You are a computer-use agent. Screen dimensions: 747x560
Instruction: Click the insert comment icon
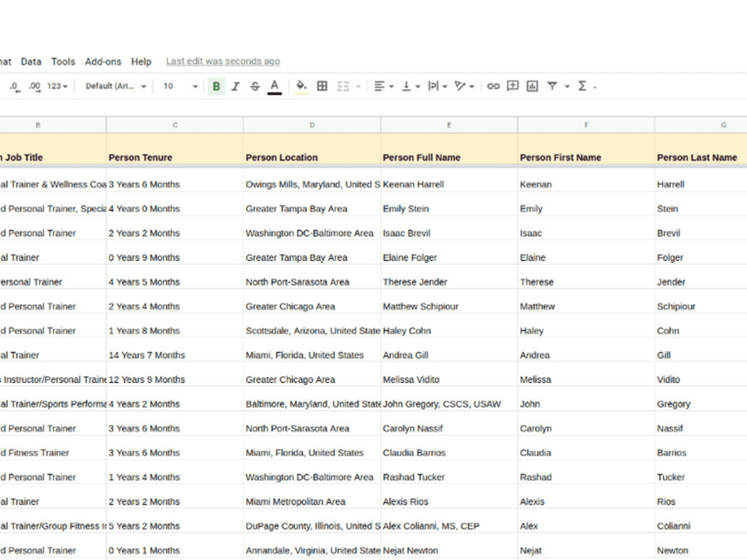pyautogui.click(x=513, y=86)
